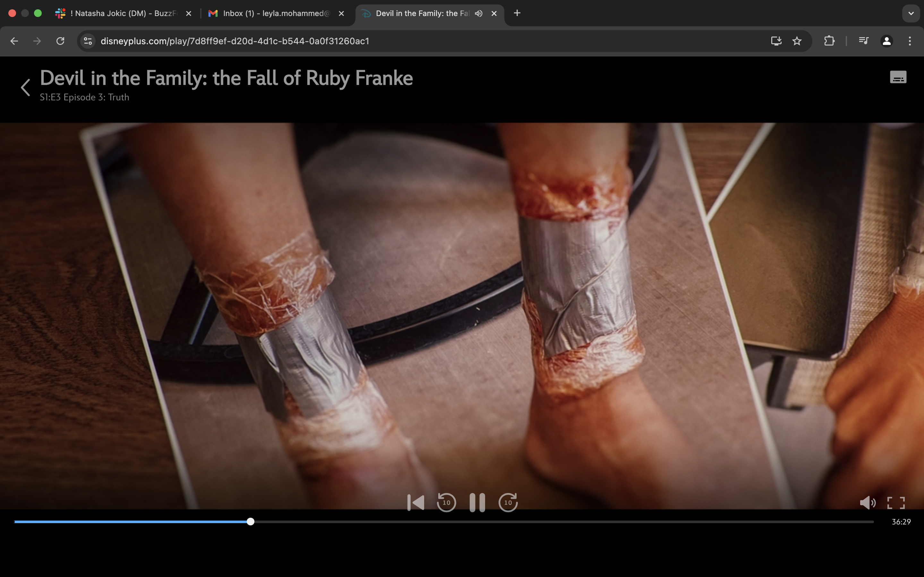924x577 pixels.
Task: Pause the video playback
Action: pos(477,502)
